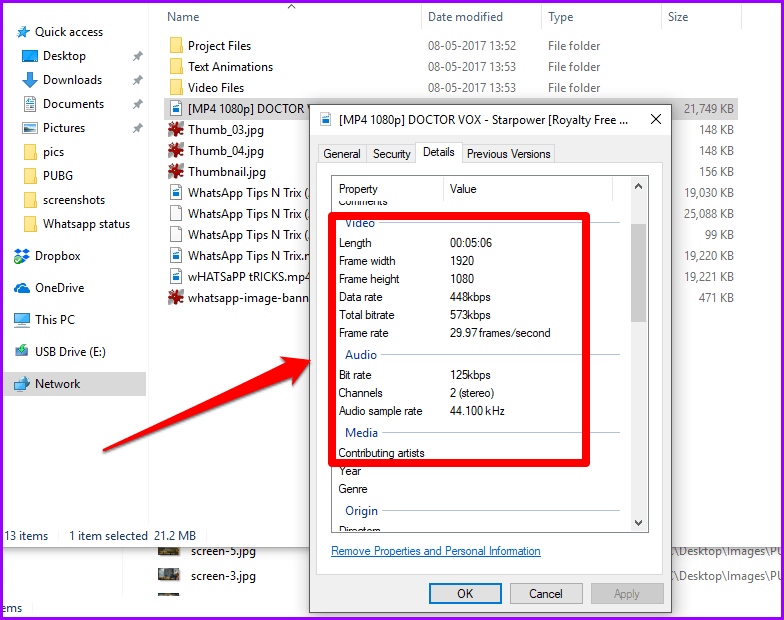Click the Network icon in navigation pane

pyautogui.click(x=22, y=384)
